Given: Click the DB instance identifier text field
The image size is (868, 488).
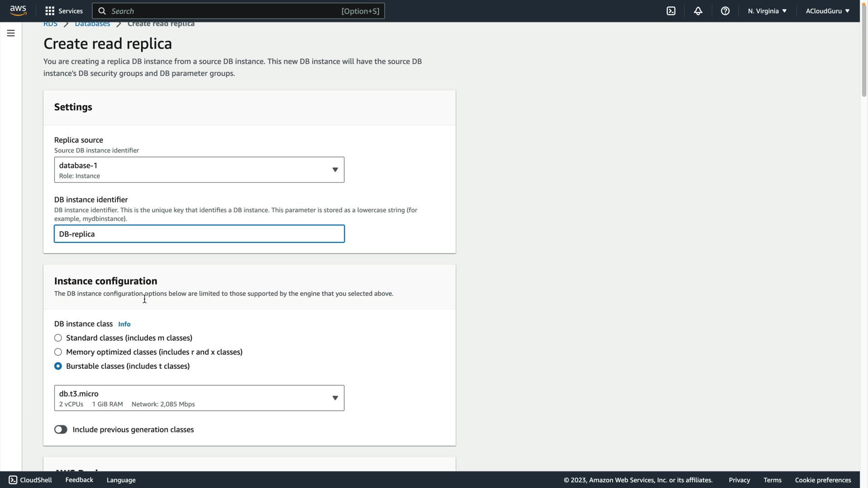Looking at the screenshot, I should click(199, 234).
